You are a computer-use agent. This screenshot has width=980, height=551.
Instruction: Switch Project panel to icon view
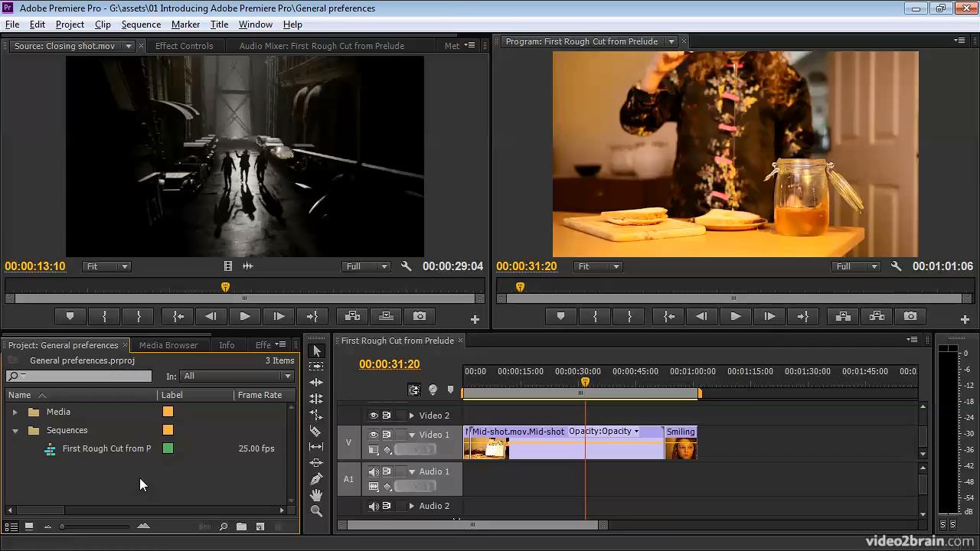tap(29, 527)
